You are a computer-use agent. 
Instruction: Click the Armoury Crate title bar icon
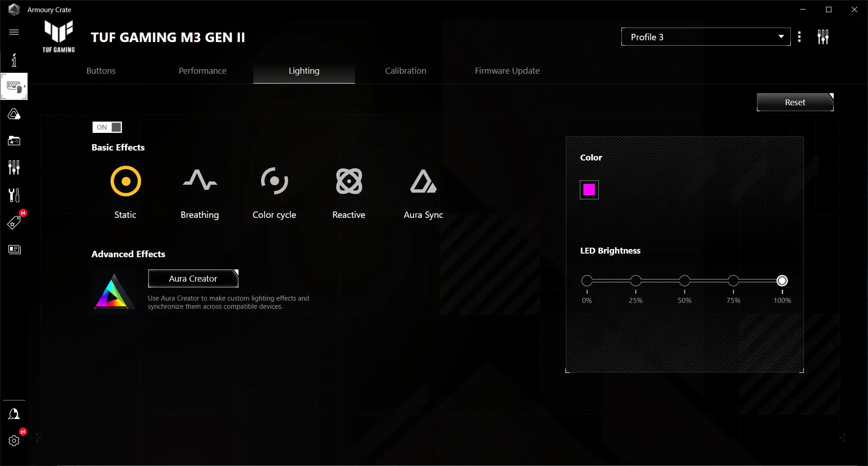[x=14, y=9]
